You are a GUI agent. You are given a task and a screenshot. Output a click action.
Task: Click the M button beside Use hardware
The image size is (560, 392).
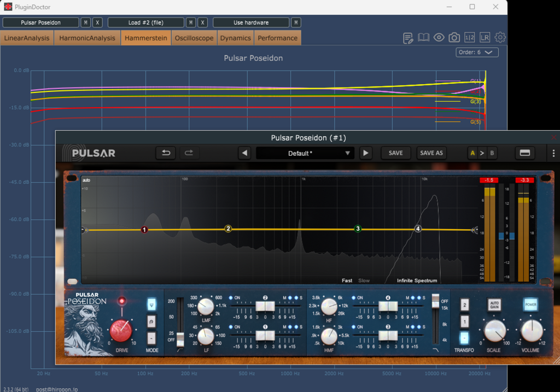(296, 22)
